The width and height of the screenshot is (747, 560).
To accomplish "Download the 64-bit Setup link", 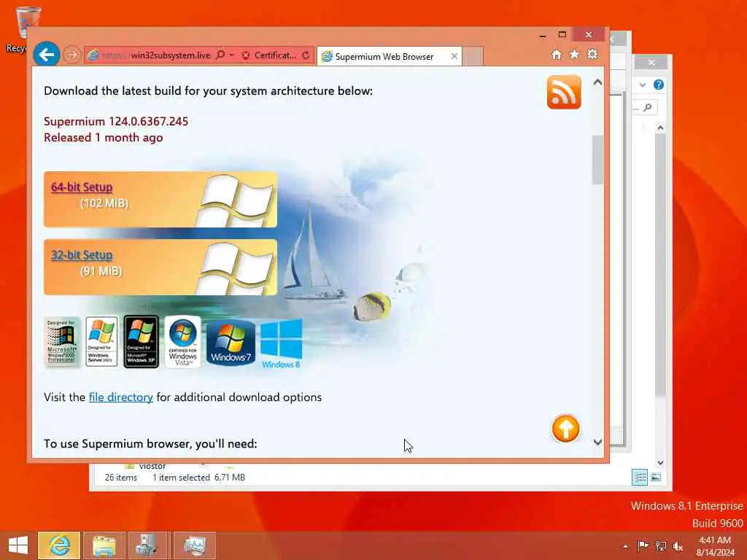I will (x=82, y=187).
